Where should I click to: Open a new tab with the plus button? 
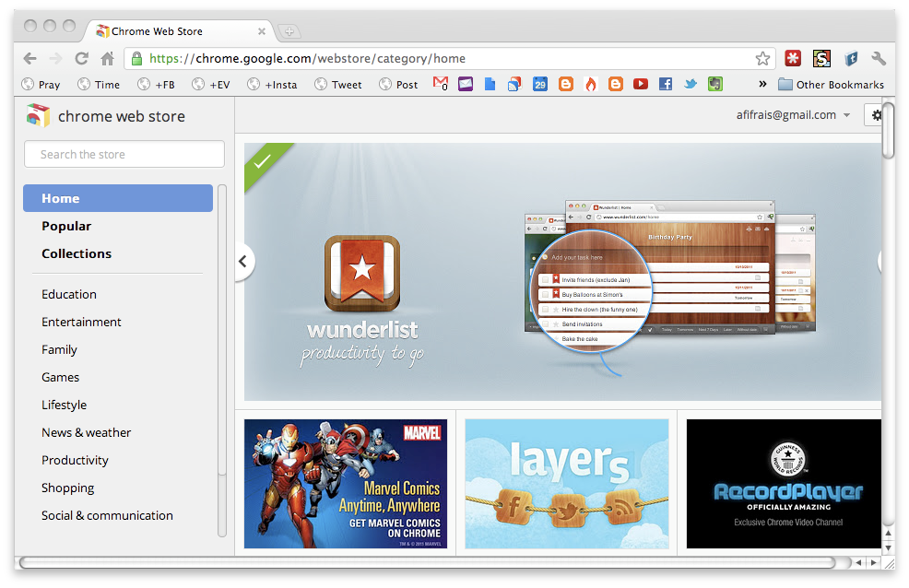click(289, 31)
